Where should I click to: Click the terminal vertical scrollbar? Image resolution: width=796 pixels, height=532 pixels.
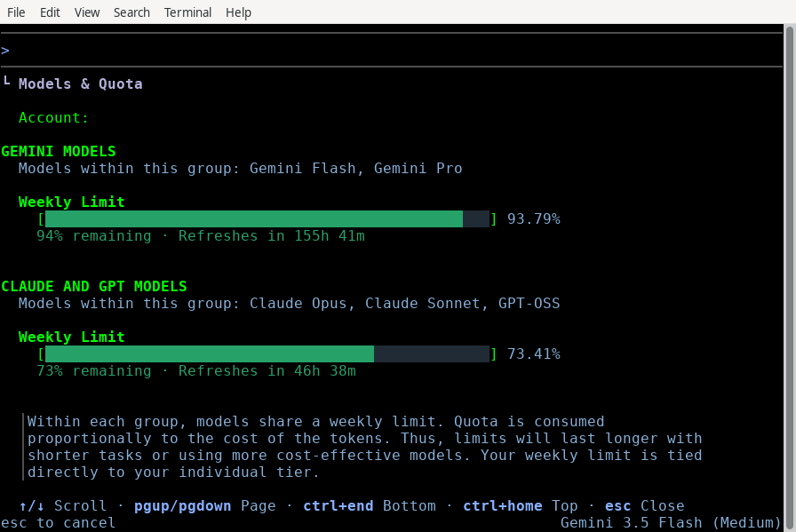[790, 278]
